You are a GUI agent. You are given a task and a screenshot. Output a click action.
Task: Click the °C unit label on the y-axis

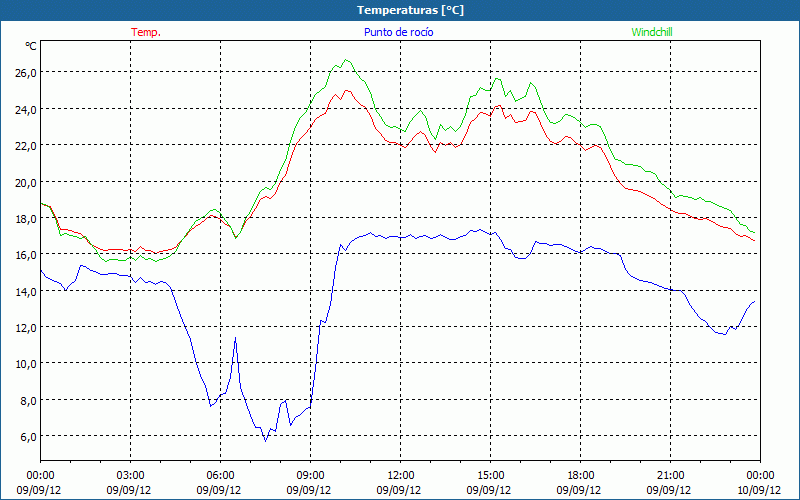pyautogui.click(x=31, y=46)
